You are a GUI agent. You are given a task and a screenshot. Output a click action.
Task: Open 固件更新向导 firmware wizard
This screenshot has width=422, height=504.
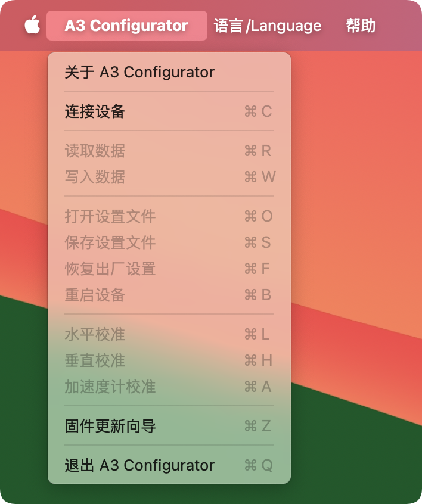[x=110, y=426]
